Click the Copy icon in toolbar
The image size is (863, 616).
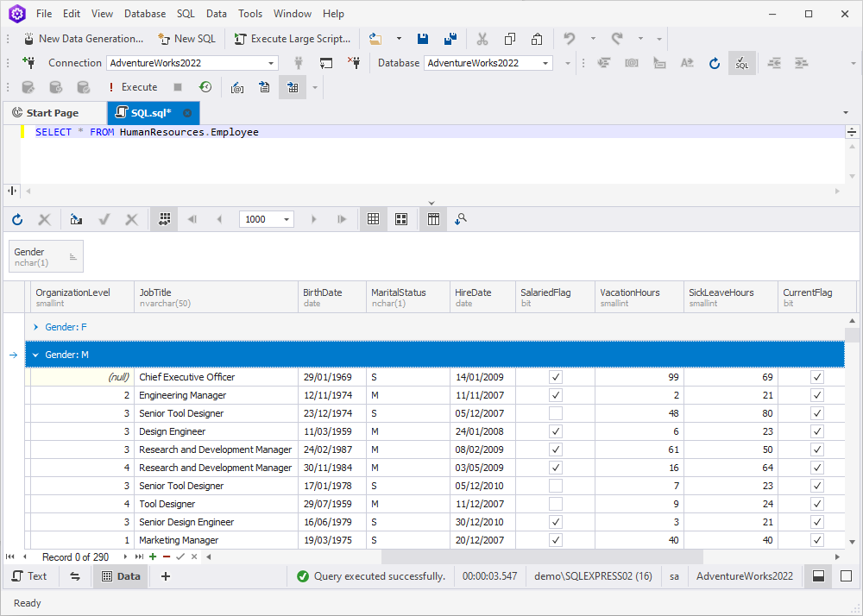[x=510, y=39]
